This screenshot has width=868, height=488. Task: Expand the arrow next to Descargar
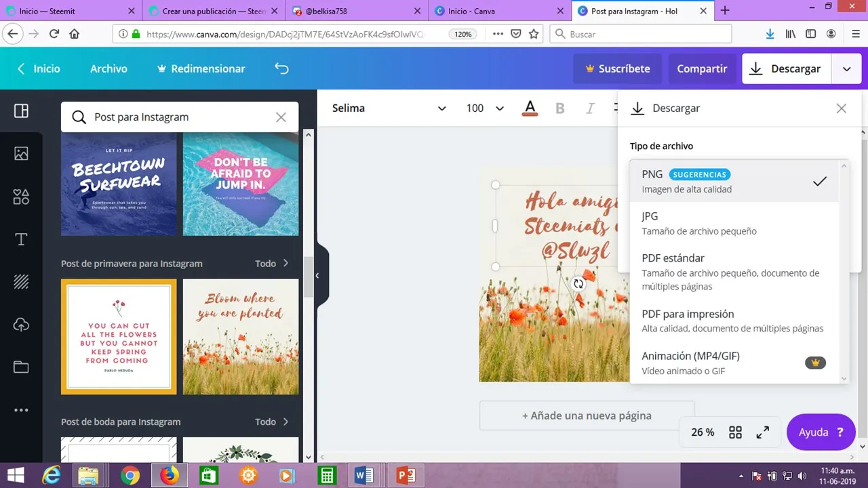846,68
